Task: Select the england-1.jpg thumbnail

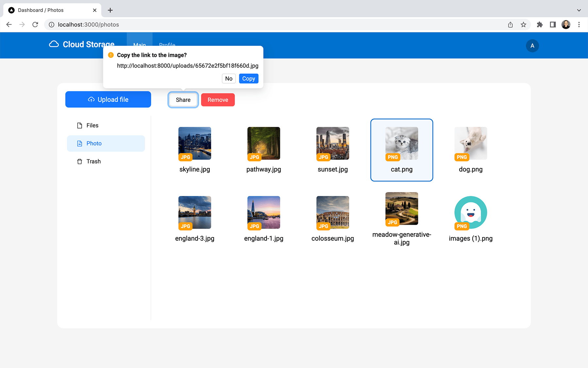Action: 264,212
